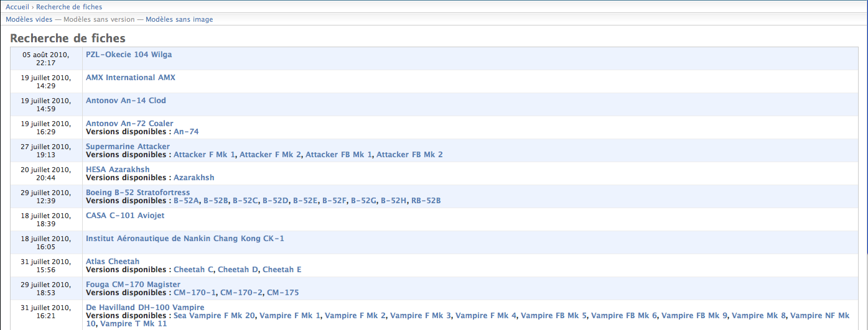The height and width of the screenshot is (330, 868).
Task: Open the PZL-Okecie 104 Wilga entry
Action: pos(129,55)
